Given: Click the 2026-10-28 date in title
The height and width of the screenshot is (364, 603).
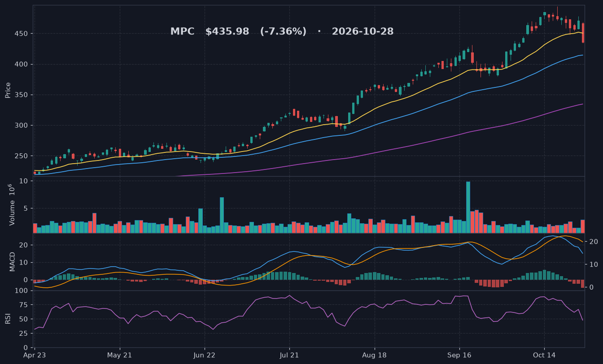Looking at the screenshot, I should pyautogui.click(x=363, y=31).
